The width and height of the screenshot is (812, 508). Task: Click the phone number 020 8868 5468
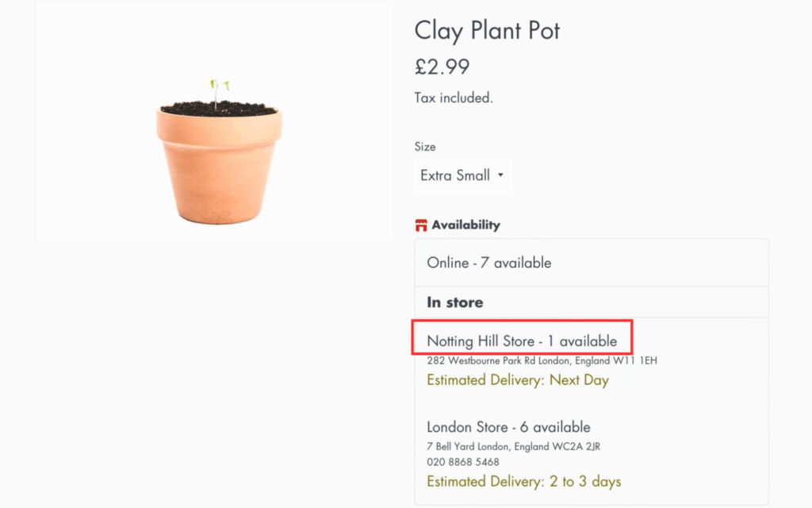click(x=463, y=462)
